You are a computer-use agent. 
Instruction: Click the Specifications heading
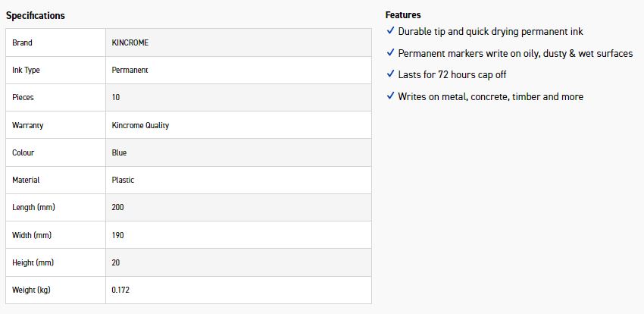coord(36,15)
